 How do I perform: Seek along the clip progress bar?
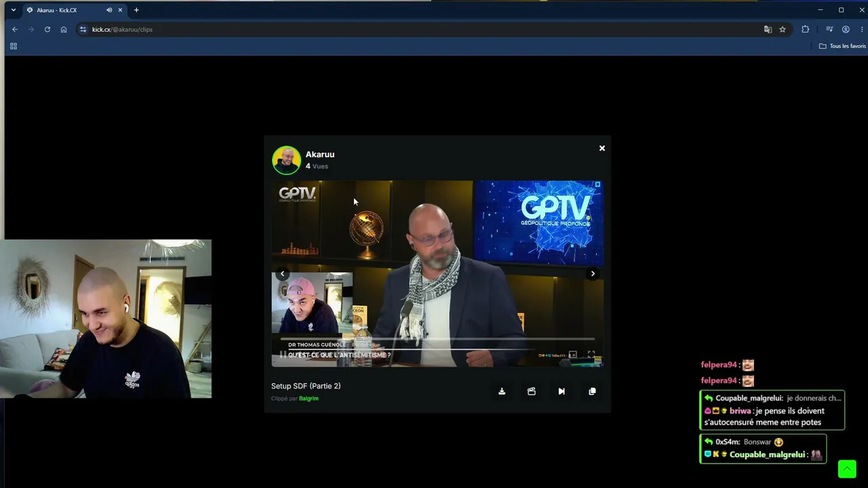pyautogui.click(x=437, y=339)
